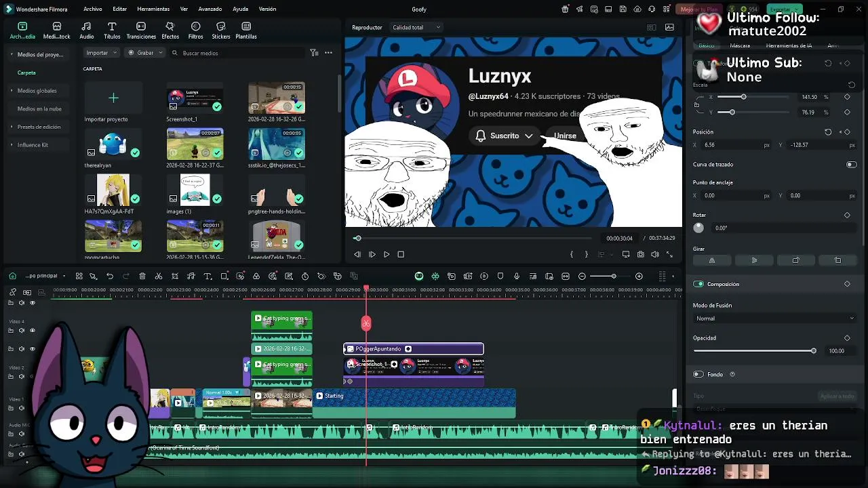Delete selected clip with trash icon

point(142,276)
